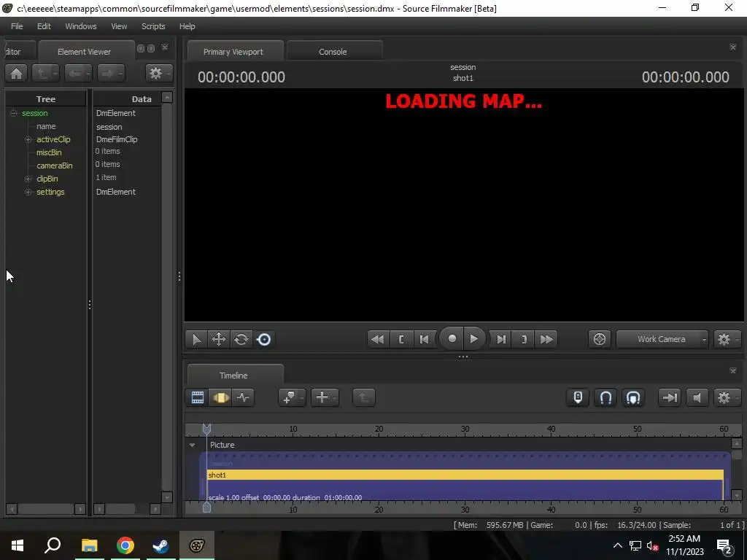Click the timeline up-level arrow button

click(x=364, y=397)
